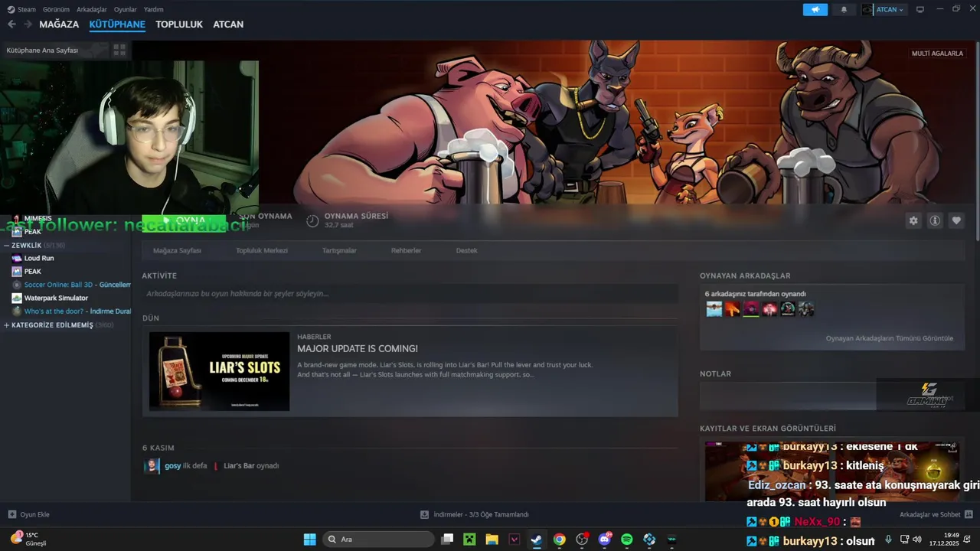Click the Windows Start button
The width and height of the screenshot is (980, 551).
click(x=310, y=540)
